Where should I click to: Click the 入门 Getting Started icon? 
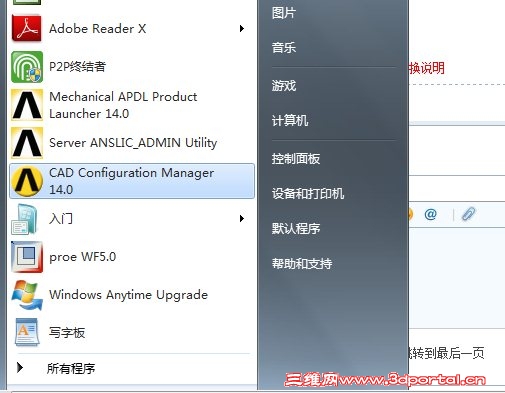(x=24, y=219)
